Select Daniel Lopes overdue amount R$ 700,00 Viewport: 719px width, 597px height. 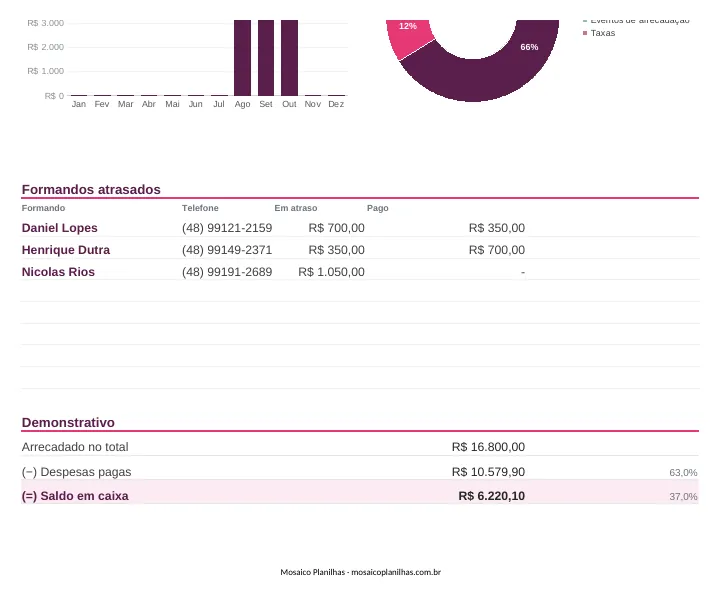(x=337, y=228)
